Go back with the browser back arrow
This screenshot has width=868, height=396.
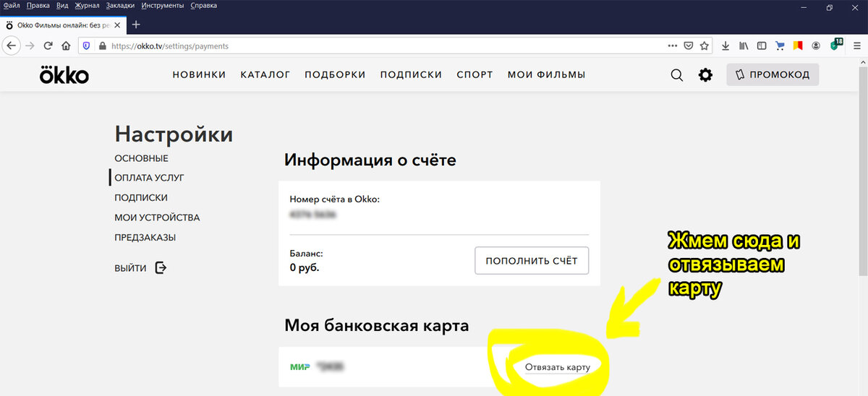point(12,46)
